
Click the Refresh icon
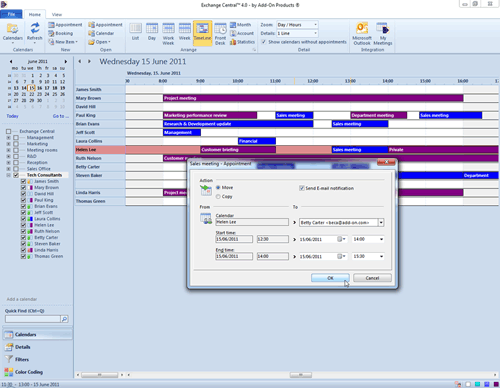pyautogui.click(x=35, y=28)
